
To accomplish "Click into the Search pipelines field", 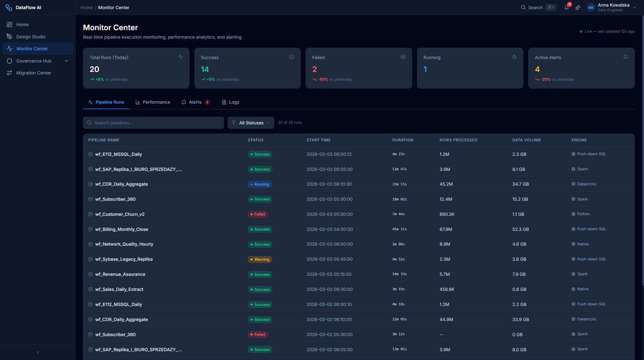I will [x=153, y=123].
